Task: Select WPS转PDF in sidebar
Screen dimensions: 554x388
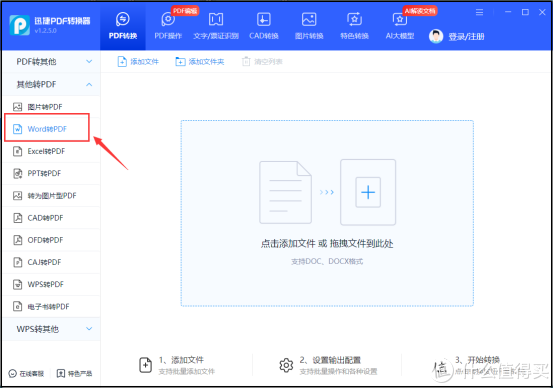Action: coord(52,284)
